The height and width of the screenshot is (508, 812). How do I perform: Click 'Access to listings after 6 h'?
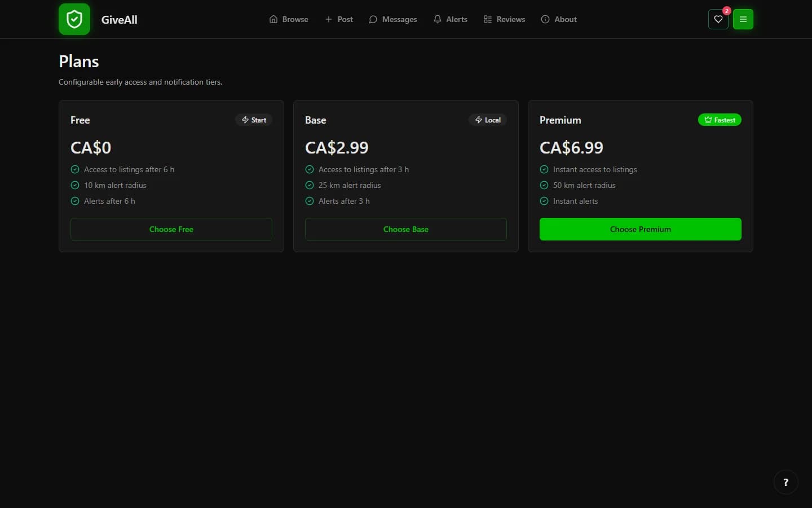click(x=129, y=169)
